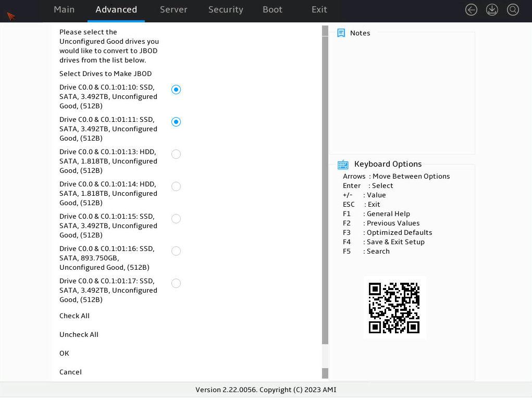
Task: Click the 'Drive C0.0 & C0.1:01:11' label
Action: [108, 129]
